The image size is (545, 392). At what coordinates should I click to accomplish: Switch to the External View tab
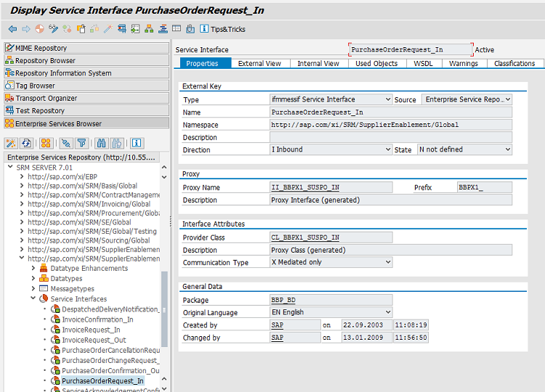coord(259,63)
